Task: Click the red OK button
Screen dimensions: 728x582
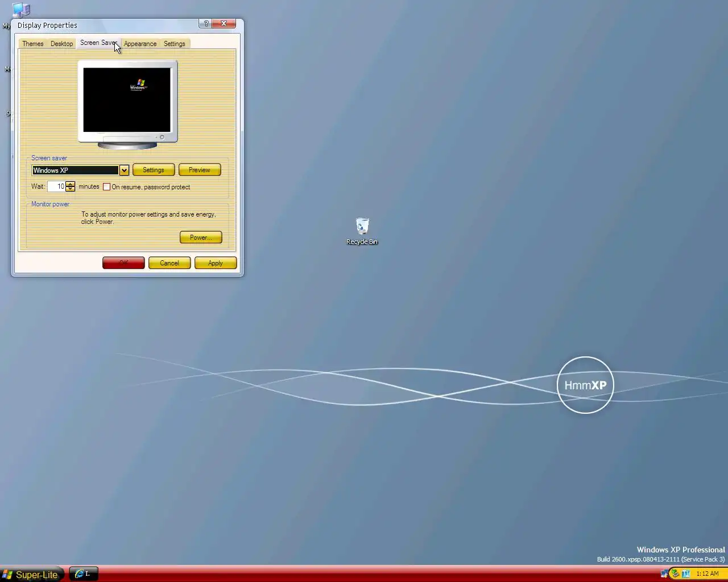Action: (123, 263)
